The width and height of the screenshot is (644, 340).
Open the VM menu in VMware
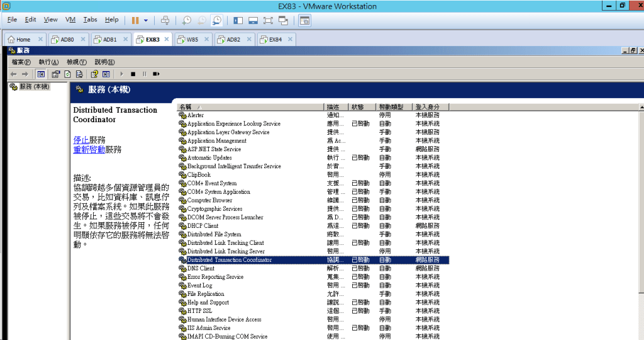coord(70,20)
